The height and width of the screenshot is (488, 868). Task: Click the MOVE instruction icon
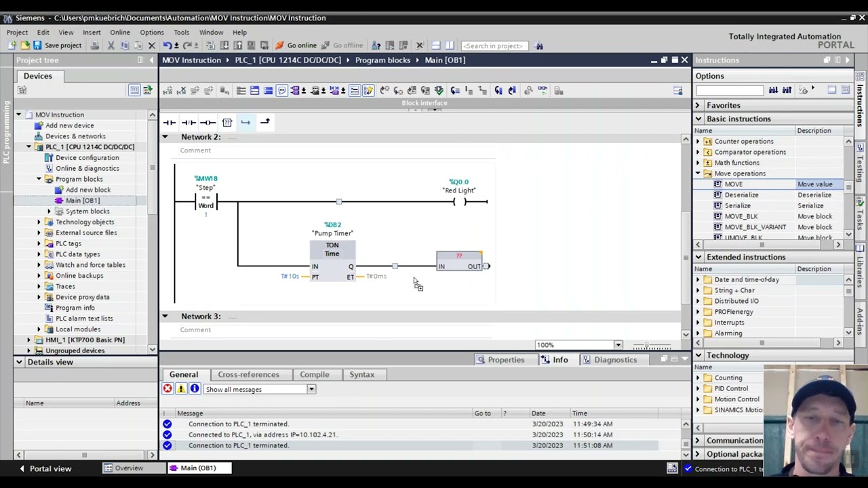point(718,184)
